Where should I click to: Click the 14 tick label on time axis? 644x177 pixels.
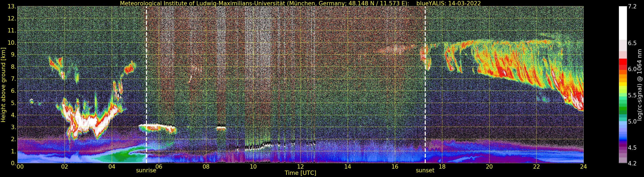point(347,166)
